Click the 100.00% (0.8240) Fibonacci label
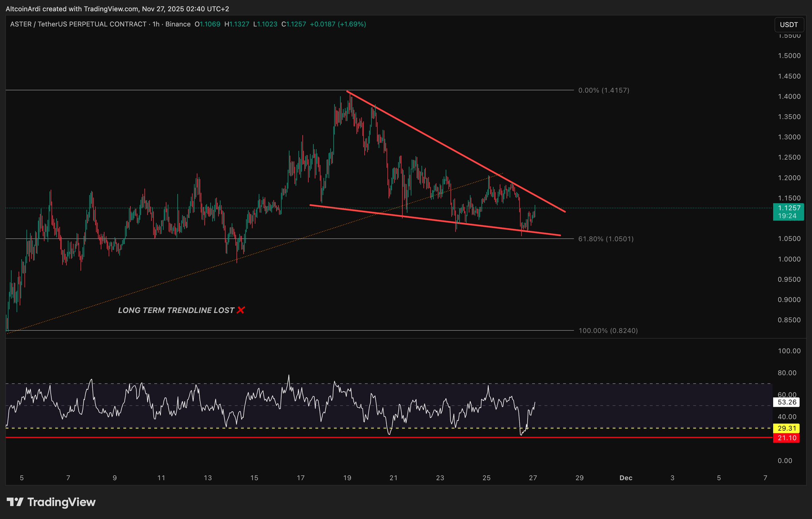The height and width of the screenshot is (519, 812). [608, 330]
